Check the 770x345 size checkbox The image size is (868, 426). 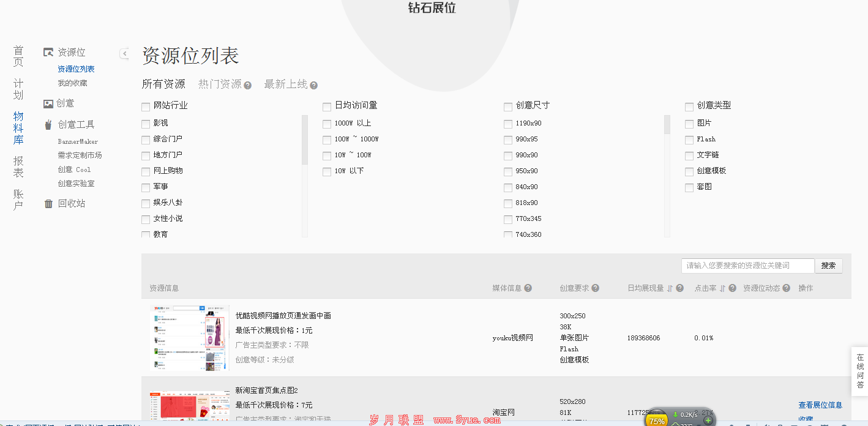508,220
